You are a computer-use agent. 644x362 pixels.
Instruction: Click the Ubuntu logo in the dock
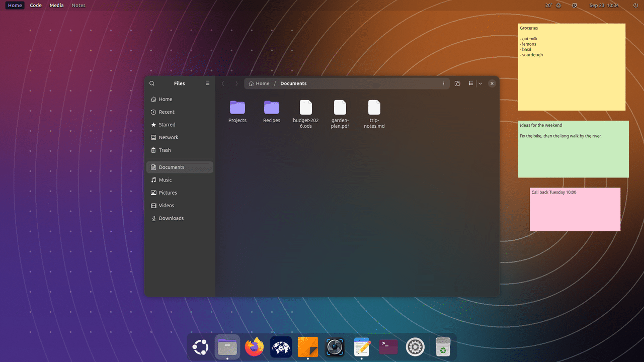click(x=200, y=347)
